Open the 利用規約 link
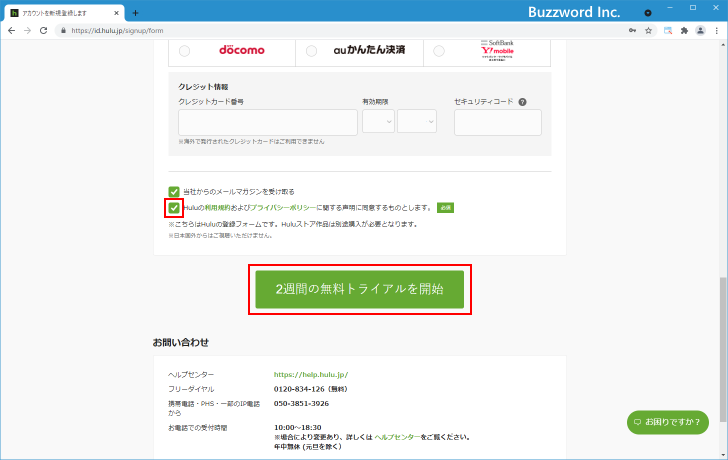The height and width of the screenshot is (460, 728). (x=218, y=208)
